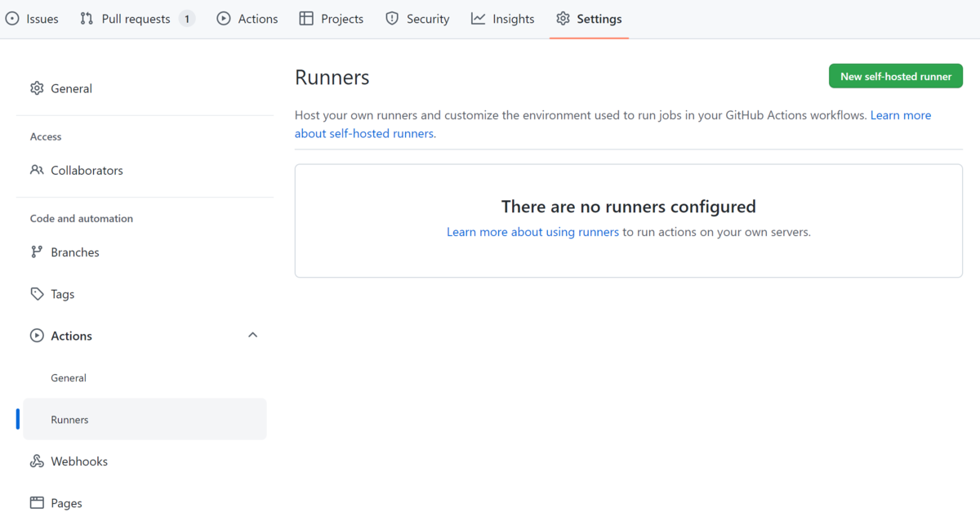
Task: Click the Webhooks icon
Action: pos(37,461)
